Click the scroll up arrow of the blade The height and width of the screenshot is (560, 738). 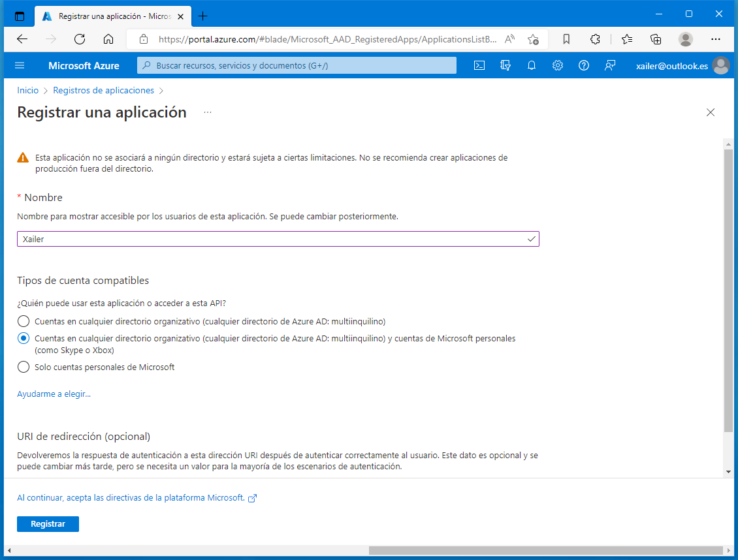(728, 144)
